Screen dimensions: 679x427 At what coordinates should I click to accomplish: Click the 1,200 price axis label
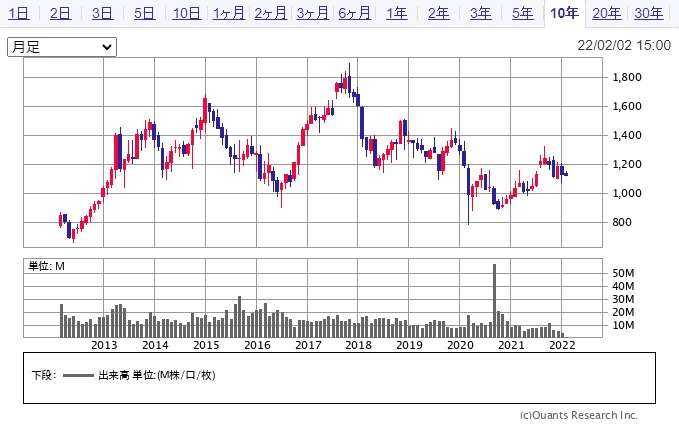[627, 165]
